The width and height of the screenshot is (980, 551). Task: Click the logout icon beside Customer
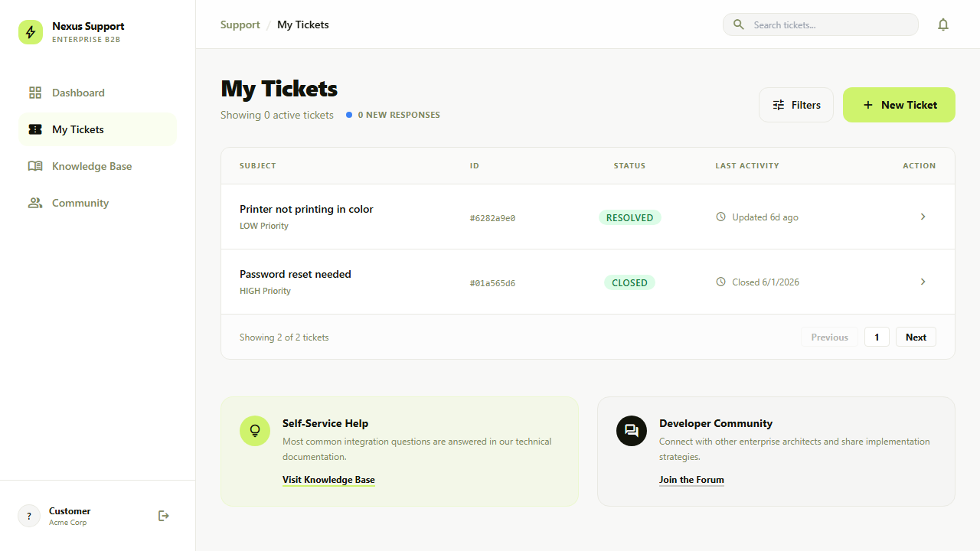pyautogui.click(x=163, y=516)
